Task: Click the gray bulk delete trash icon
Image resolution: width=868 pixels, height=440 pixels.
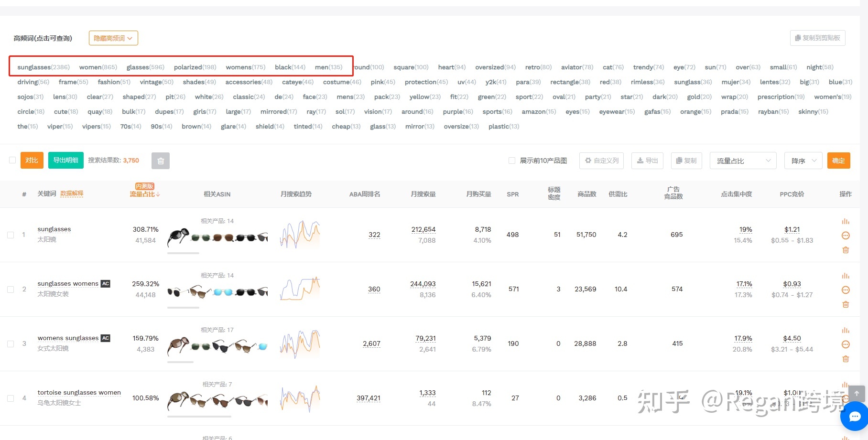Action: (x=161, y=161)
